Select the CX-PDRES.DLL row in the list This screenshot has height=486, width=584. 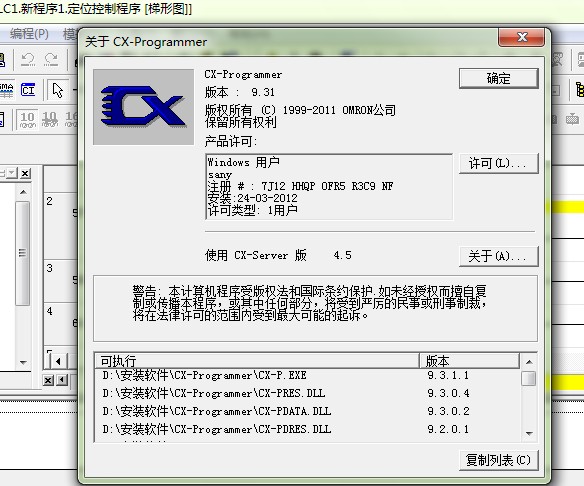pyautogui.click(x=307, y=429)
